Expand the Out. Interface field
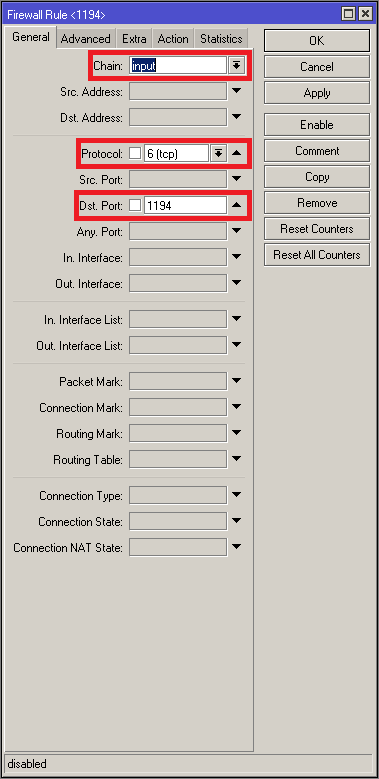 [236, 283]
